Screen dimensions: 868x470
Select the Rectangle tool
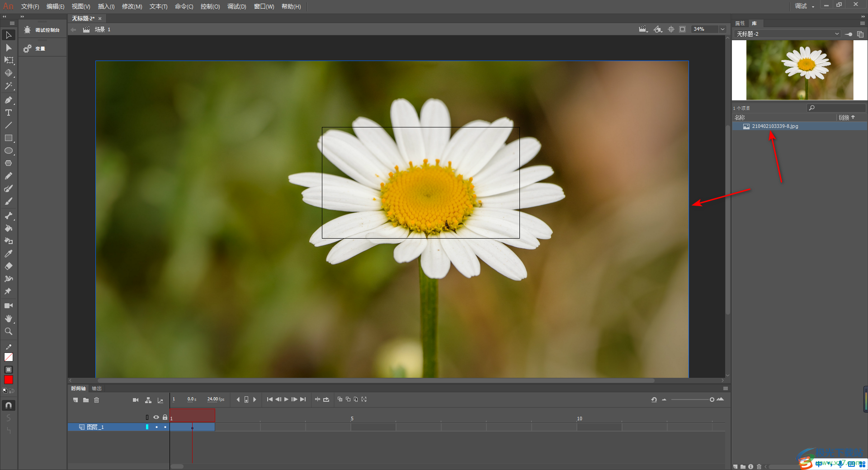tap(9, 138)
